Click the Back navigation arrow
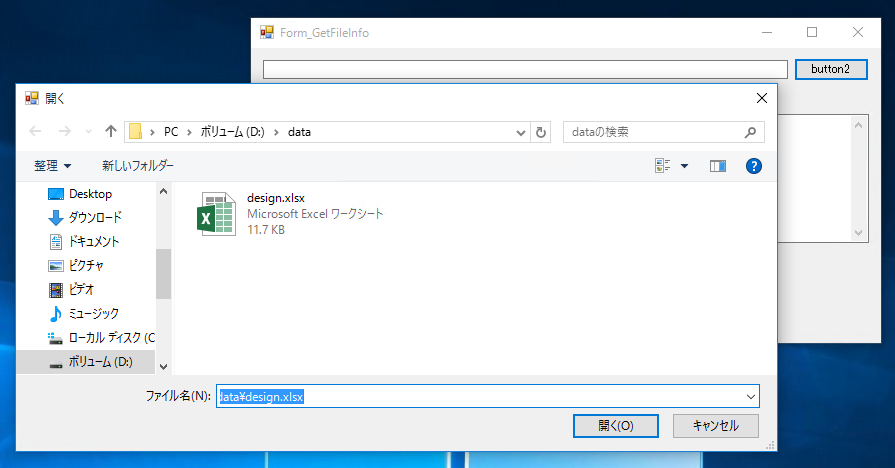 (35, 132)
